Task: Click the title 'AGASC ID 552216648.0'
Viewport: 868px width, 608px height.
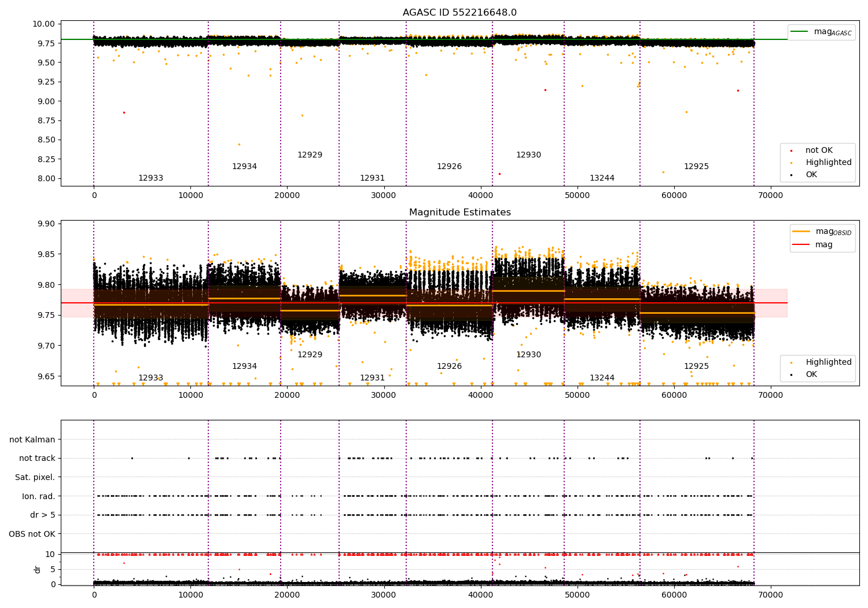Action: coord(459,13)
